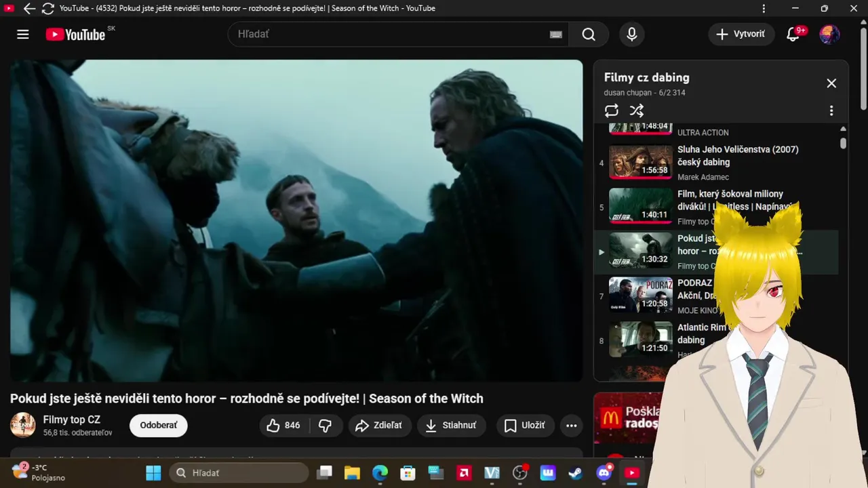Share with the Zdieľať button

[x=380, y=426]
